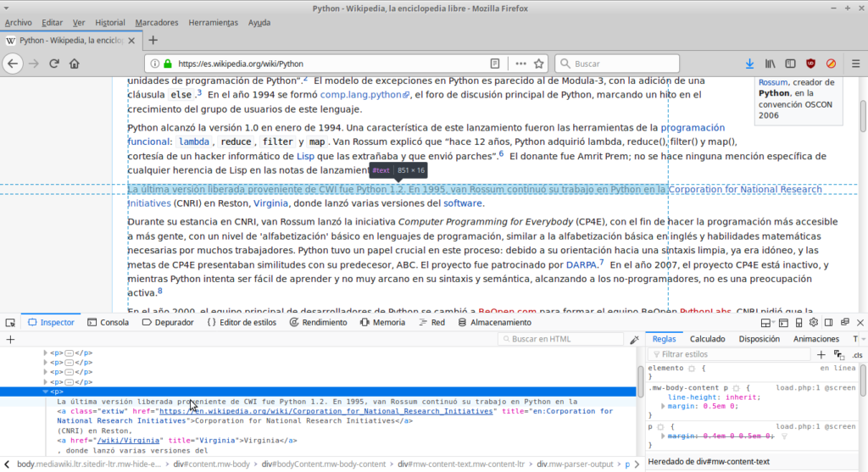Viewport: 868px width, 472px height.
Task: Add a new CSS rule with plus
Action: [x=821, y=355]
